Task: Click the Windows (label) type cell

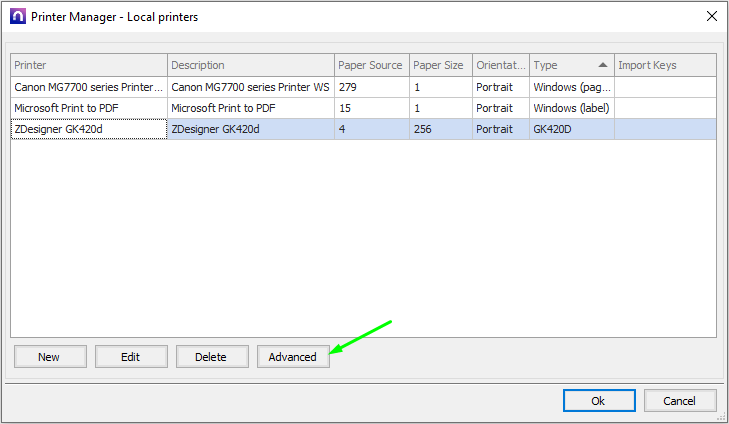Action: 570,108
